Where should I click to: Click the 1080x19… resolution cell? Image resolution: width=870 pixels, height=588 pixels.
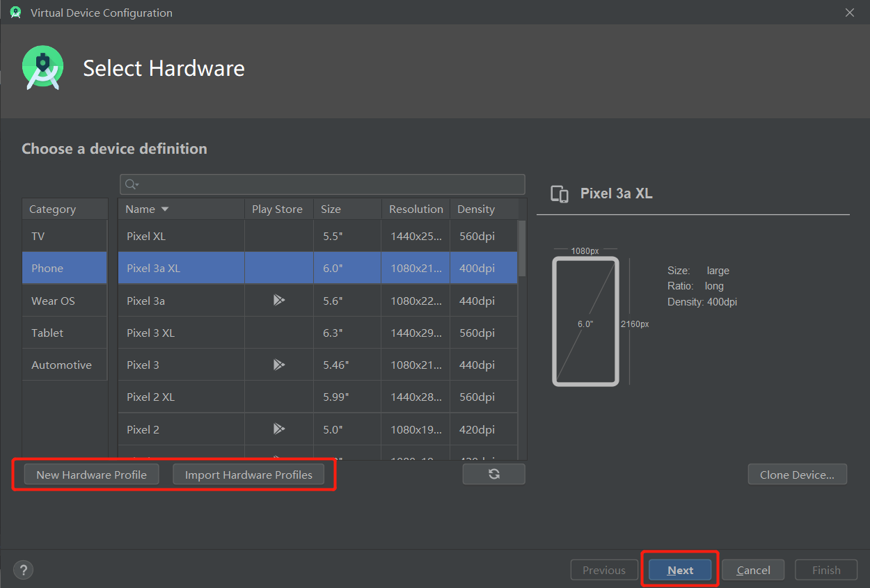[416, 429]
